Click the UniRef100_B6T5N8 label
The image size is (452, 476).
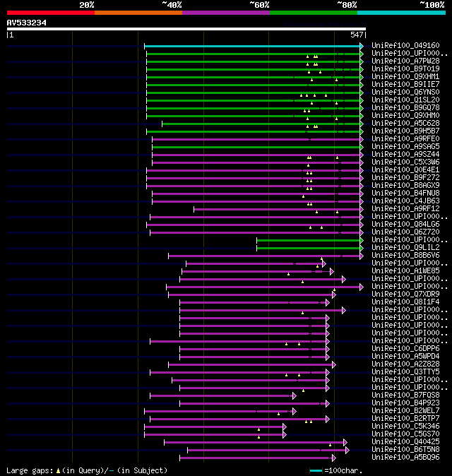tap(405, 450)
